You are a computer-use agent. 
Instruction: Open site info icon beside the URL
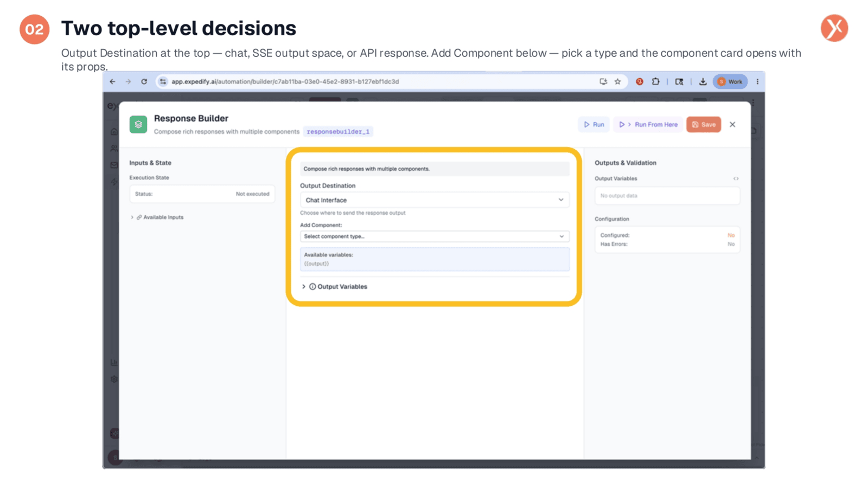coord(163,82)
